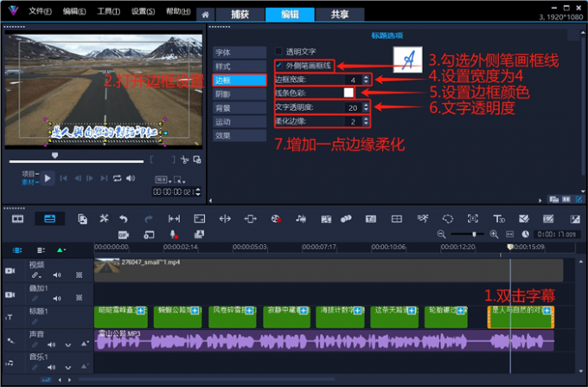Open the 阴影 options section
588x387 pixels.
pos(240,94)
